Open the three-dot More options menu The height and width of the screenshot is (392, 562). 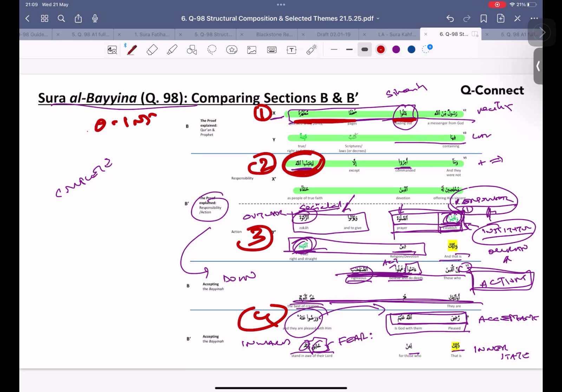click(534, 19)
